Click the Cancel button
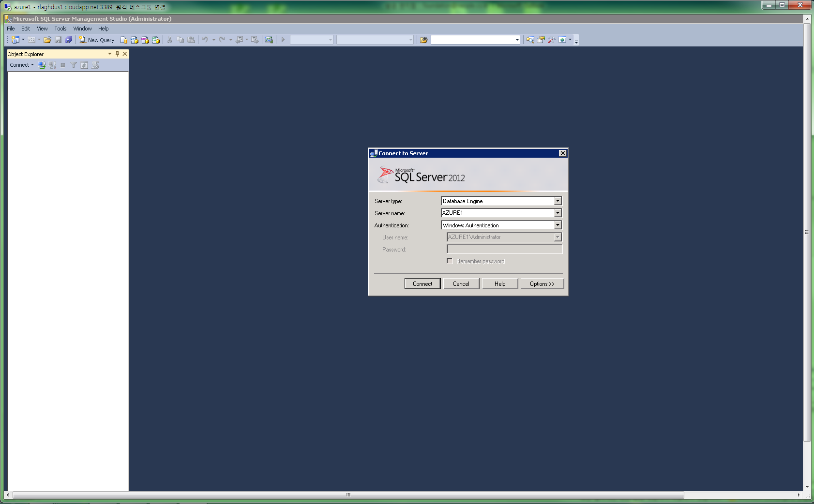 (461, 284)
